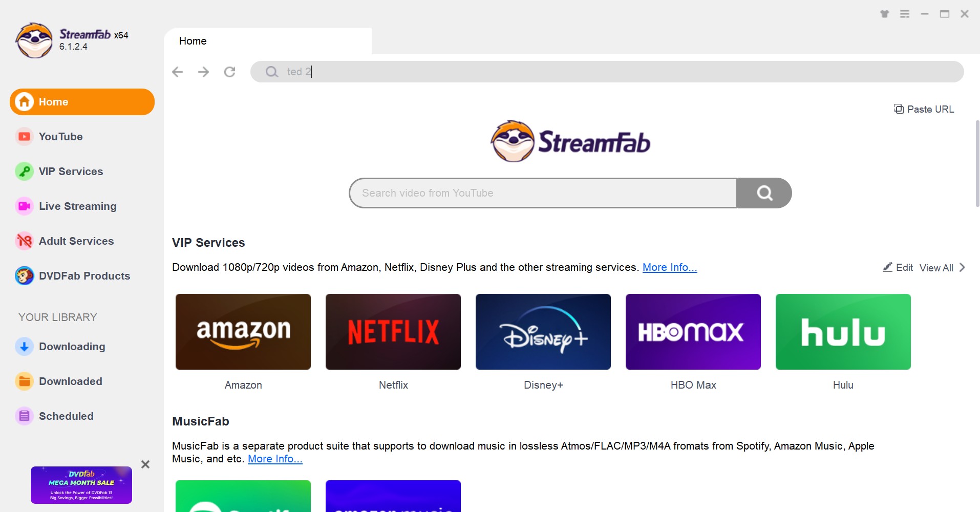This screenshot has width=980, height=512.
Task: Click the Edit pencil icon
Action: click(x=888, y=267)
